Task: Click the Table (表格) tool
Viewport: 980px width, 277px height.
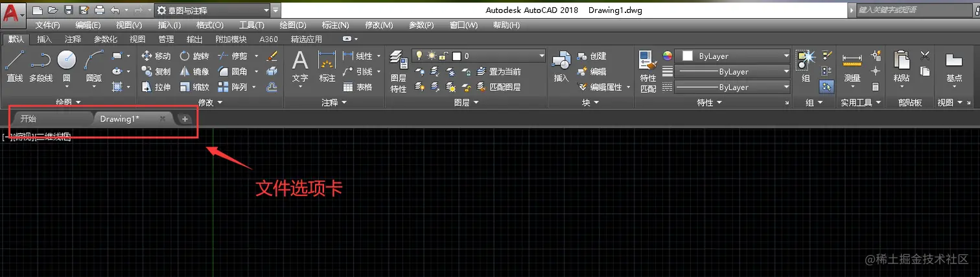Action: pos(358,87)
